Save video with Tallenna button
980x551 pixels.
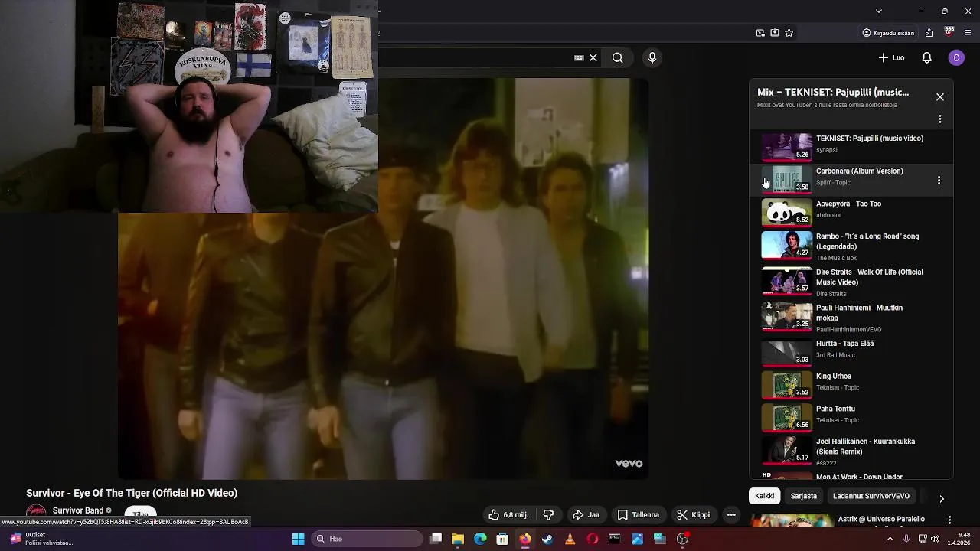click(639, 515)
